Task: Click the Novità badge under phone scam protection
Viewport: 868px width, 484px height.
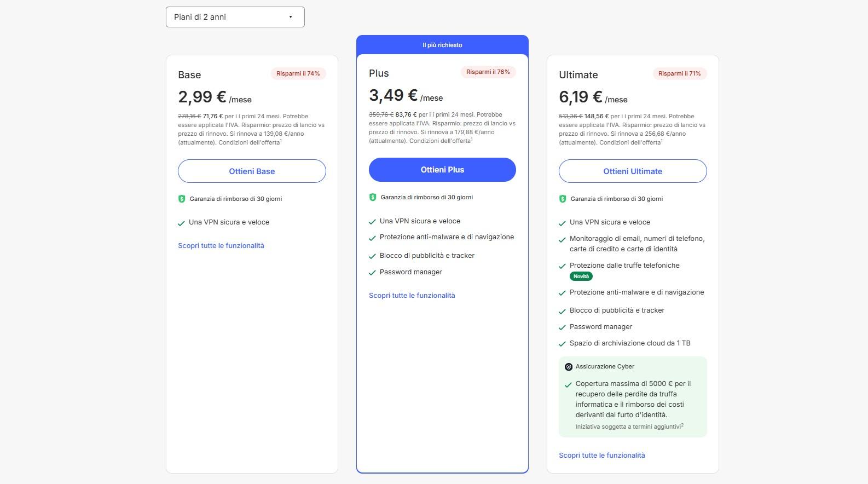Action: [581, 276]
